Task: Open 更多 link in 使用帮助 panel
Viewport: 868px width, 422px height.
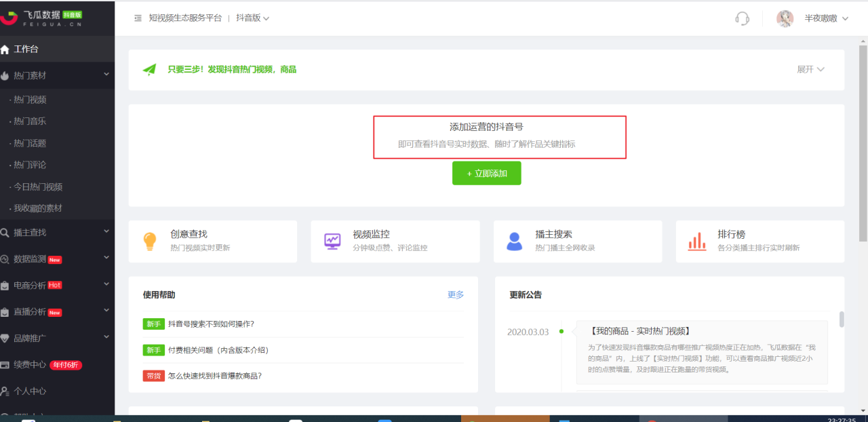Action: (454, 294)
